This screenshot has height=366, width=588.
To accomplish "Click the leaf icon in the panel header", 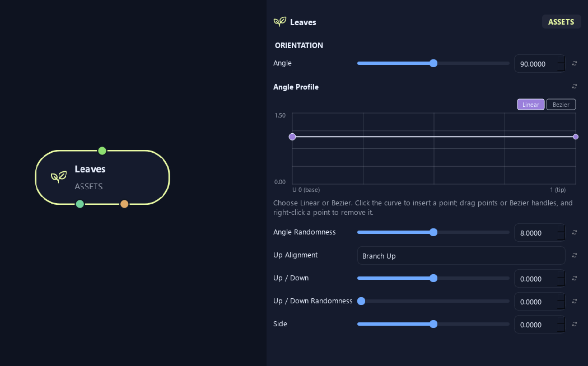I will tap(280, 22).
